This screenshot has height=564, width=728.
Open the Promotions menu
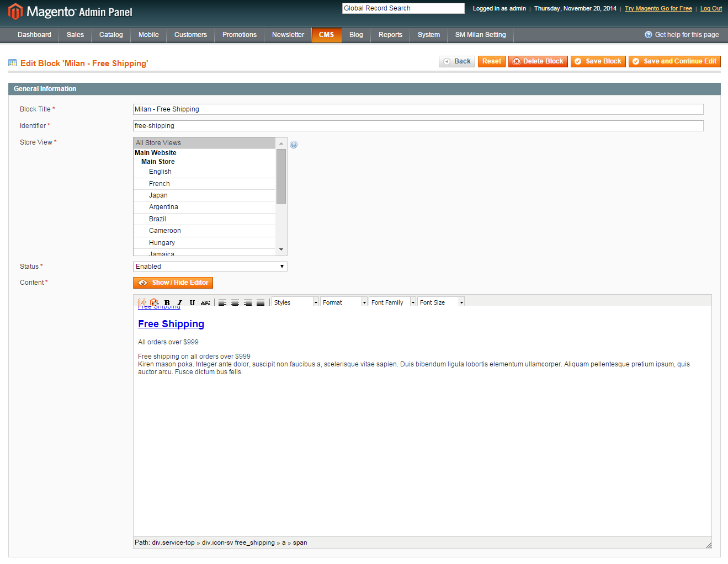(240, 35)
